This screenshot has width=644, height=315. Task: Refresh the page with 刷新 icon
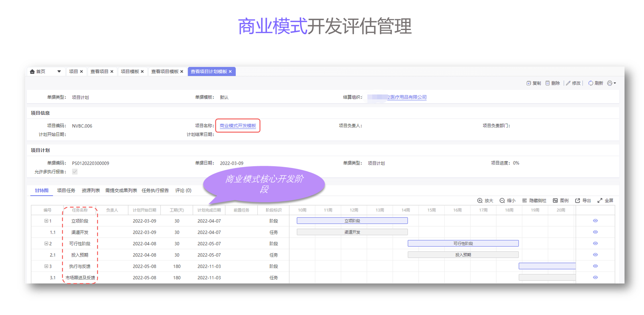pos(590,83)
